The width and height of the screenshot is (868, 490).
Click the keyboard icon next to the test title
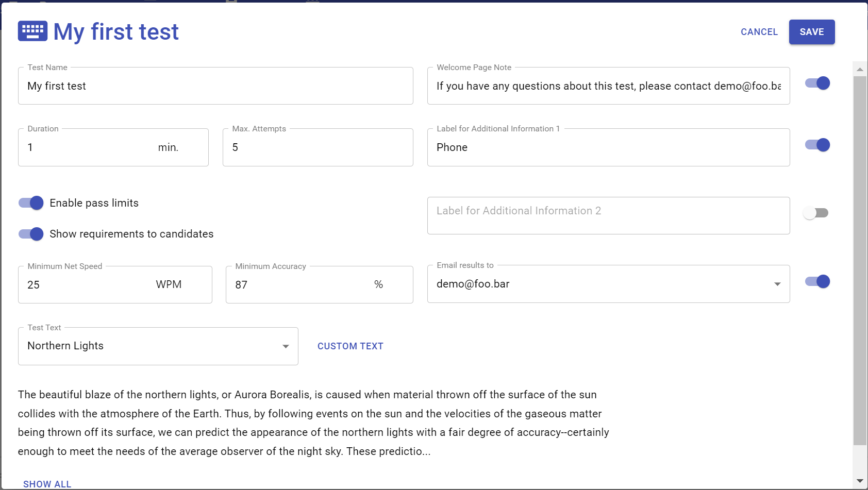click(x=32, y=31)
